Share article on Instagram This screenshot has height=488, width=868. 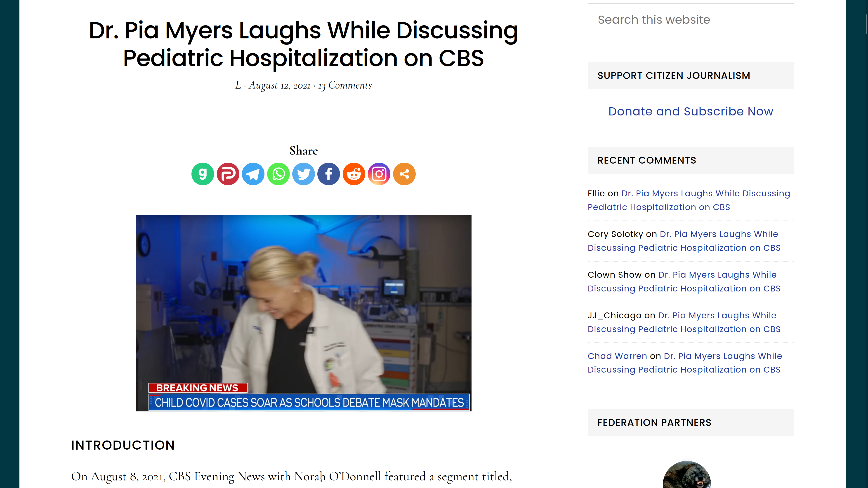coord(379,174)
